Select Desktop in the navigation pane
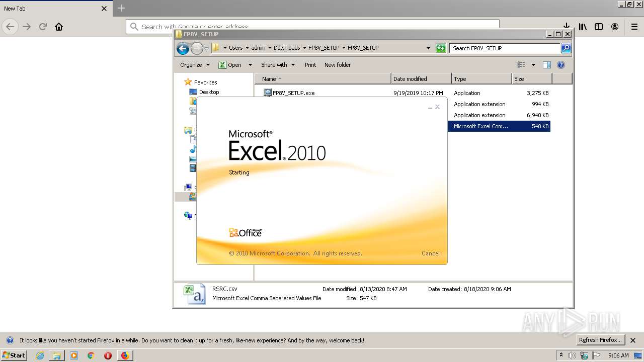The width and height of the screenshot is (644, 362). [x=209, y=92]
